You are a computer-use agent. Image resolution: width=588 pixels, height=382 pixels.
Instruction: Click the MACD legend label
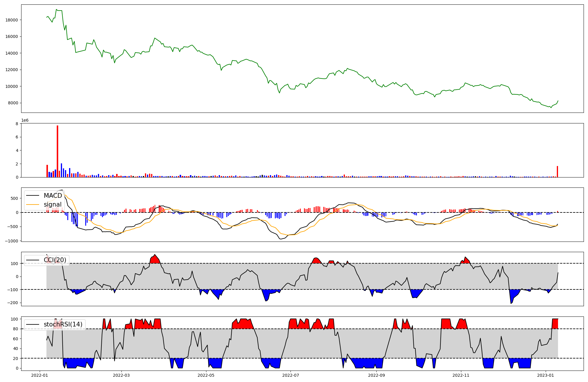coord(53,196)
